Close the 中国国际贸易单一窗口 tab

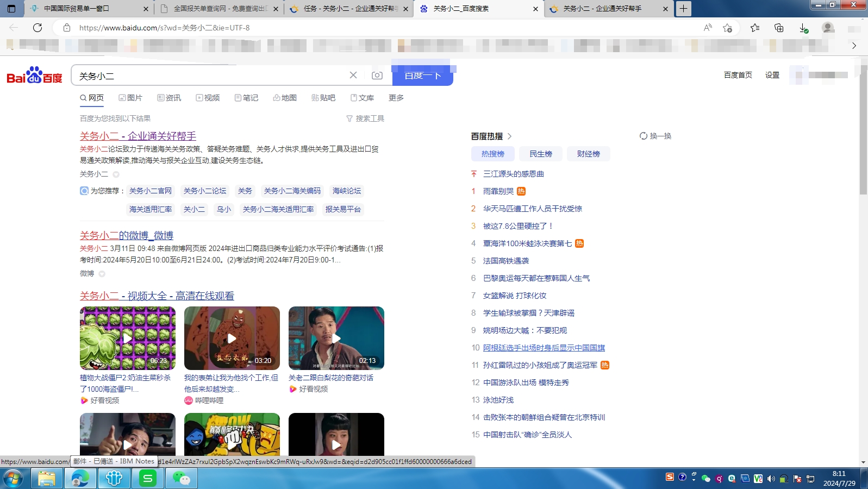tap(146, 9)
